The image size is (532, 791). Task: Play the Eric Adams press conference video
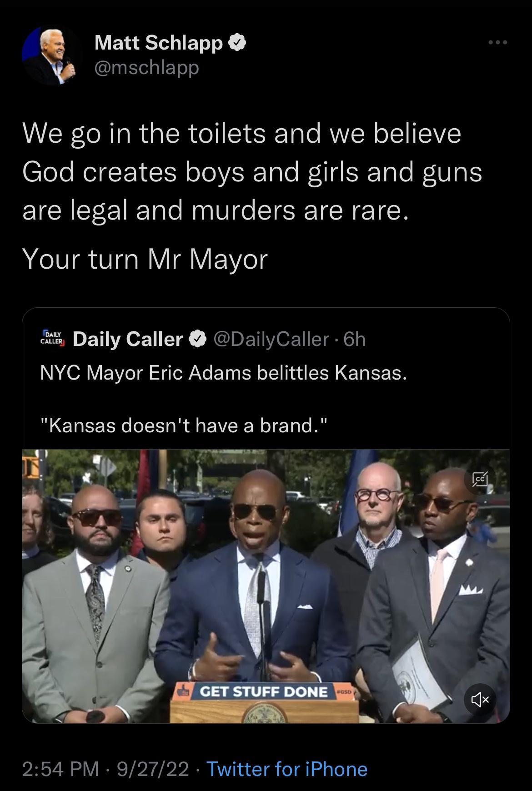pyautogui.click(x=266, y=591)
